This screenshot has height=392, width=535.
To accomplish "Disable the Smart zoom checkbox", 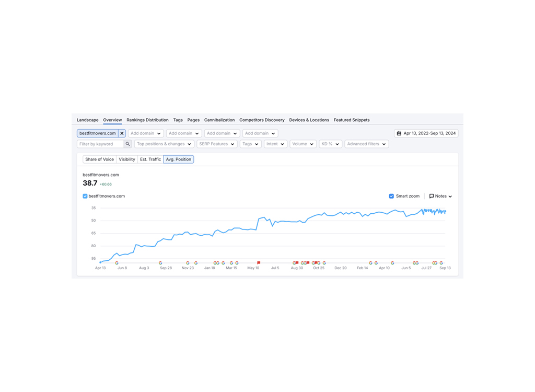I will point(391,196).
